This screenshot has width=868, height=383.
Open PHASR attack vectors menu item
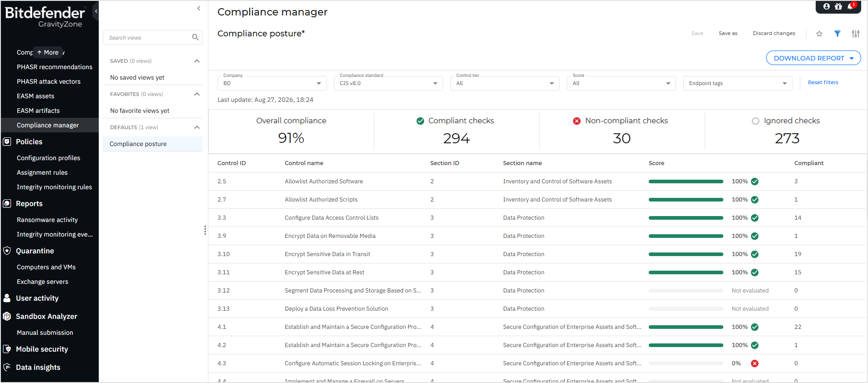pyautogui.click(x=49, y=81)
